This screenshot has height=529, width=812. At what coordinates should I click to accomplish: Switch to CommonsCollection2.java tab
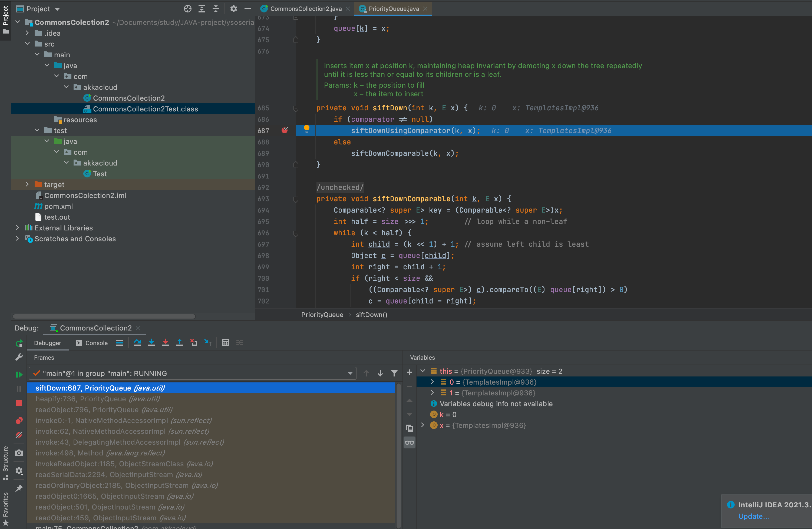click(306, 9)
